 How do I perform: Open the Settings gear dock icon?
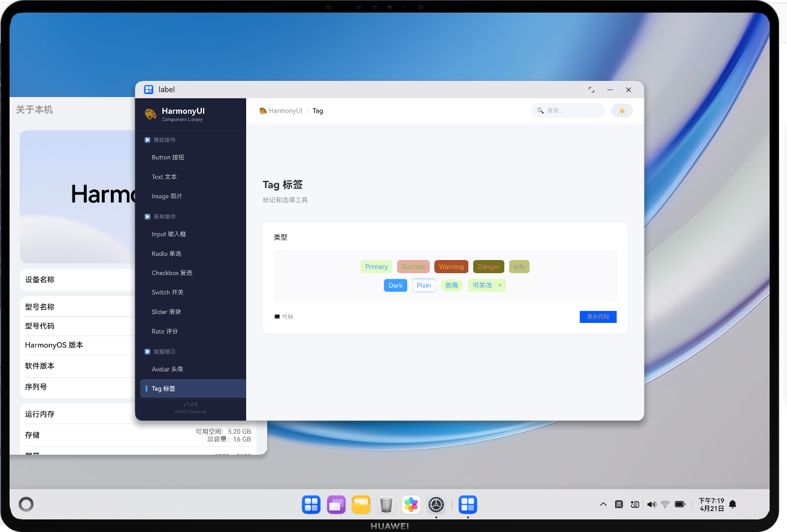(x=436, y=504)
